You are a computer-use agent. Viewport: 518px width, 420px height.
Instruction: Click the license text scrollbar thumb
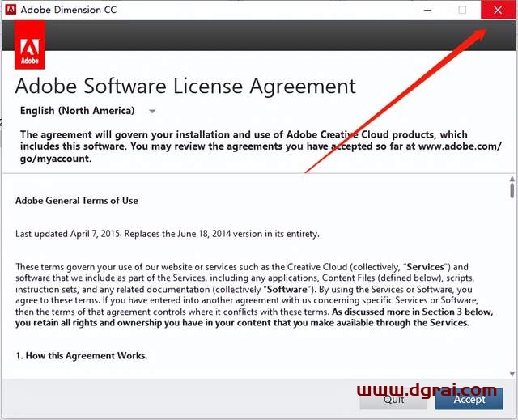pos(512,190)
